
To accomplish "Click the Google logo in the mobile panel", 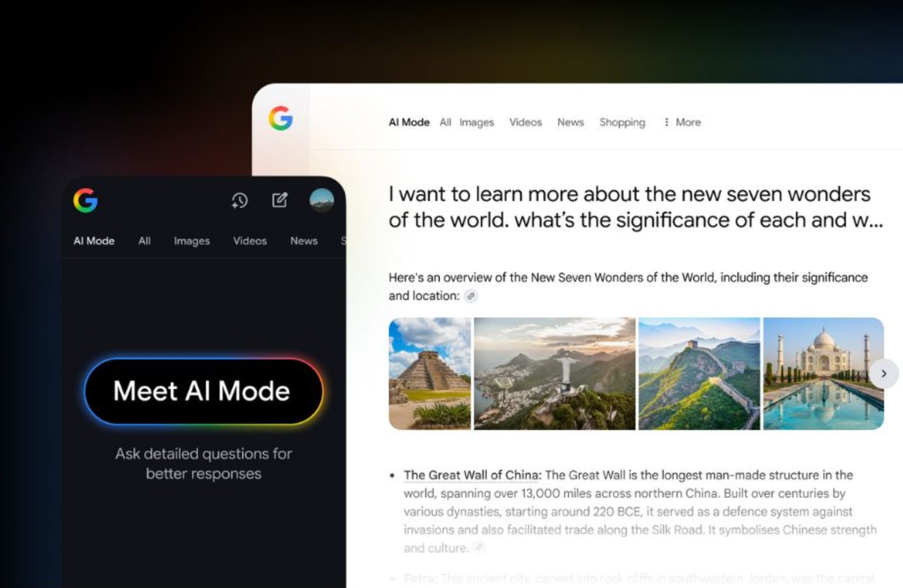I will coord(85,200).
